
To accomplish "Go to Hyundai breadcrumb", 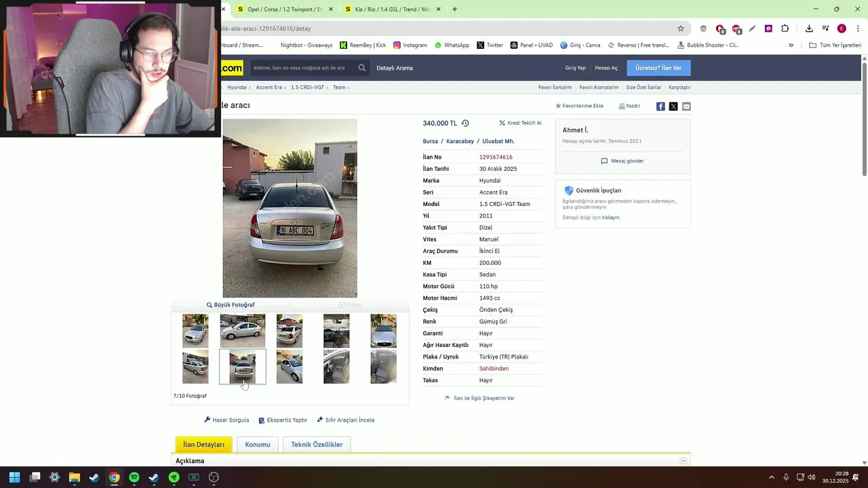I will [x=237, y=87].
